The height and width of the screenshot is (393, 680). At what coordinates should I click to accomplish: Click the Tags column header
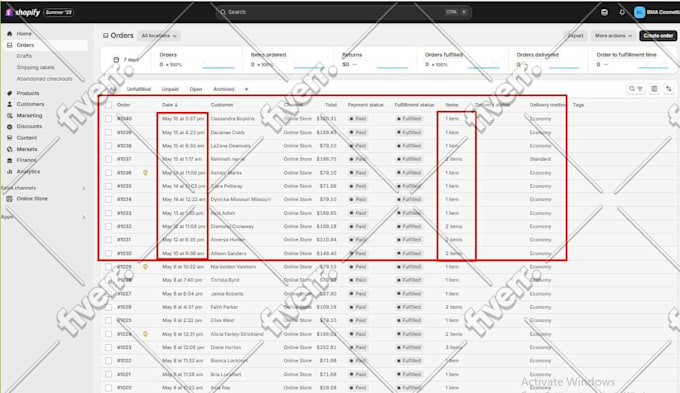(x=578, y=105)
